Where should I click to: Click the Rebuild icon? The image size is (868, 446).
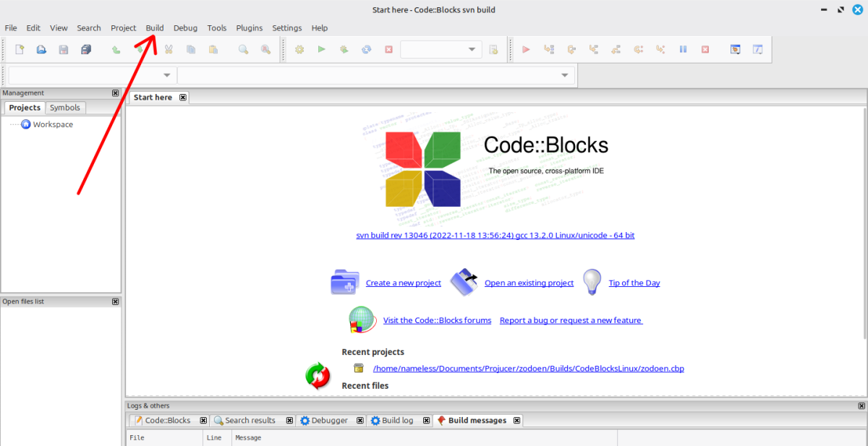[367, 50]
